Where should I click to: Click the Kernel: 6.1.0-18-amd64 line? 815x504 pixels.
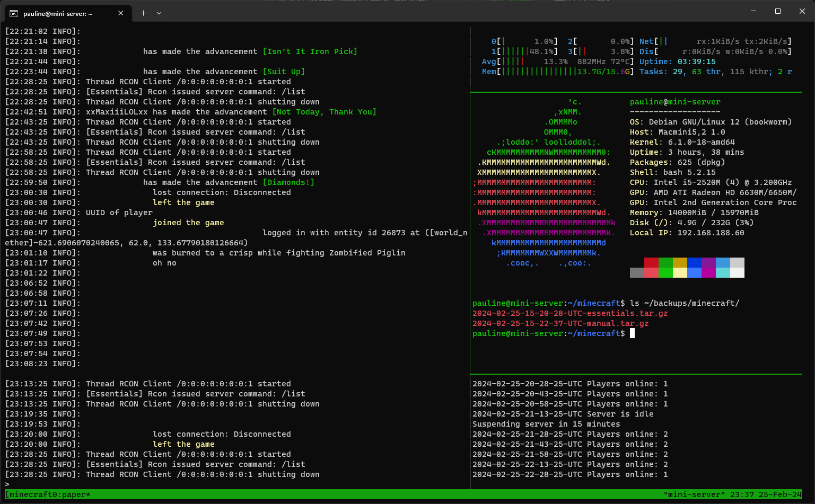[682, 142]
